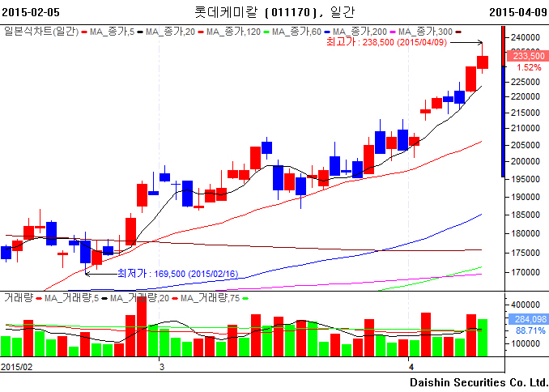Screen dimensions: 549x392
Task: Click the red-blue price range bar beside the axis
Action: (x=503, y=101)
